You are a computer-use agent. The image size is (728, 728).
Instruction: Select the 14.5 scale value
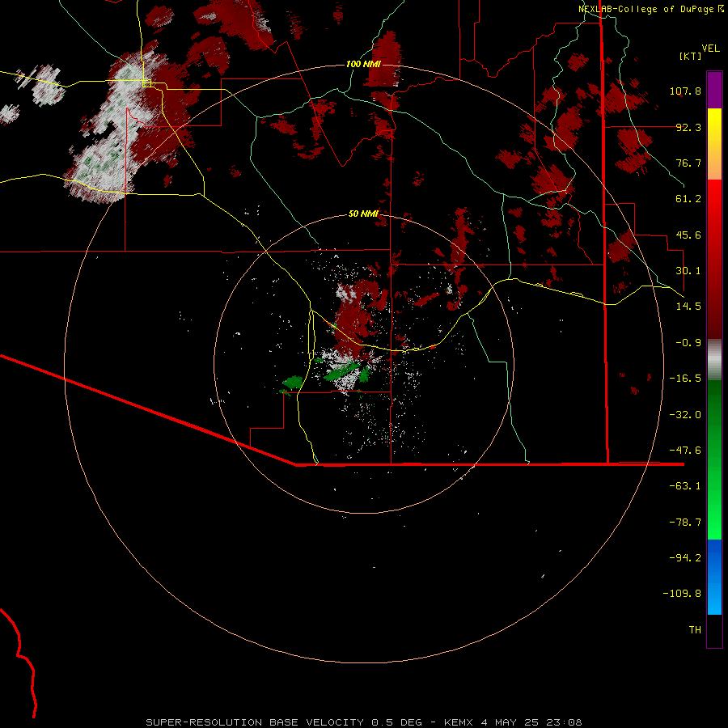(x=688, y=307)
